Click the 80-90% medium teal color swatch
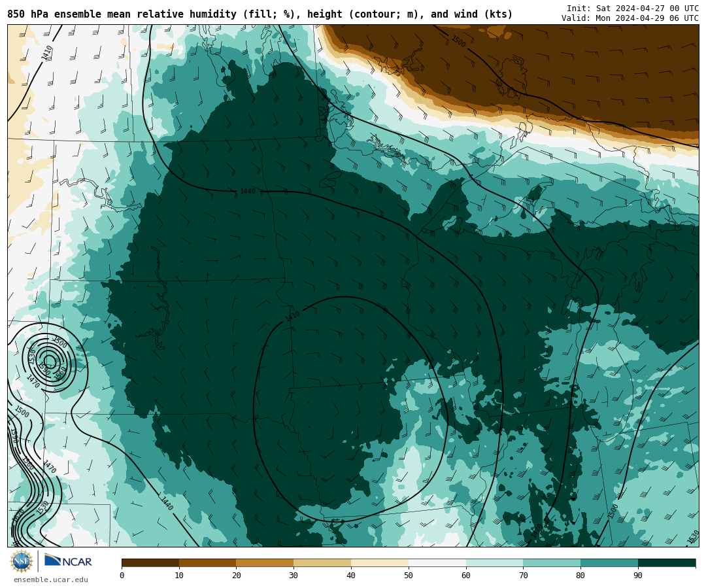 tap(609, 562)
